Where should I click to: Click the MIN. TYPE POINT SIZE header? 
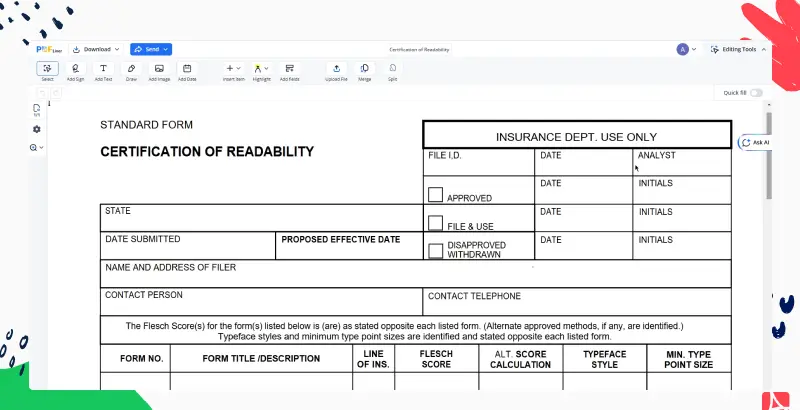tap(688, 359)
